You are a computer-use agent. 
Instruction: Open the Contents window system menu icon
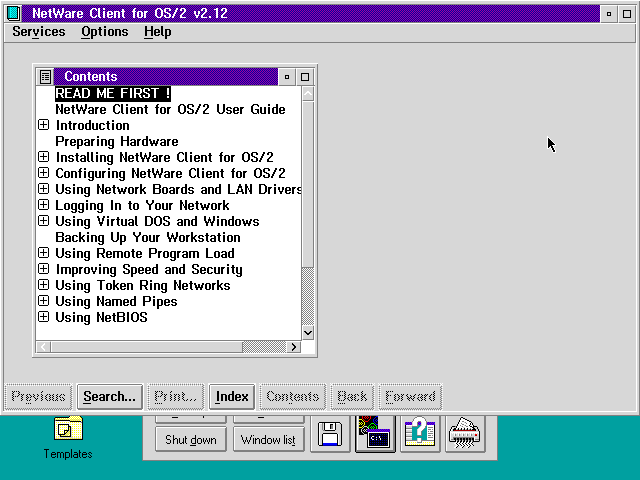point(45,76)
